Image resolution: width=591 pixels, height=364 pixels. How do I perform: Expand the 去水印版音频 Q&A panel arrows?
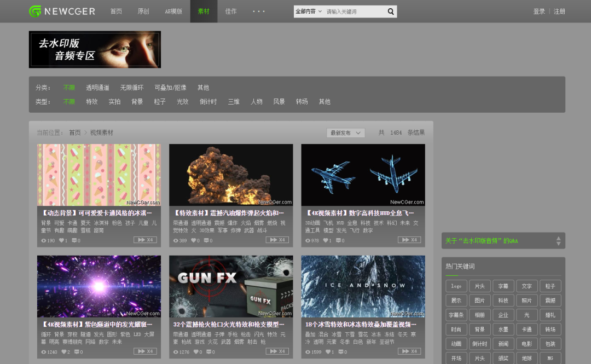click(558, 241)
